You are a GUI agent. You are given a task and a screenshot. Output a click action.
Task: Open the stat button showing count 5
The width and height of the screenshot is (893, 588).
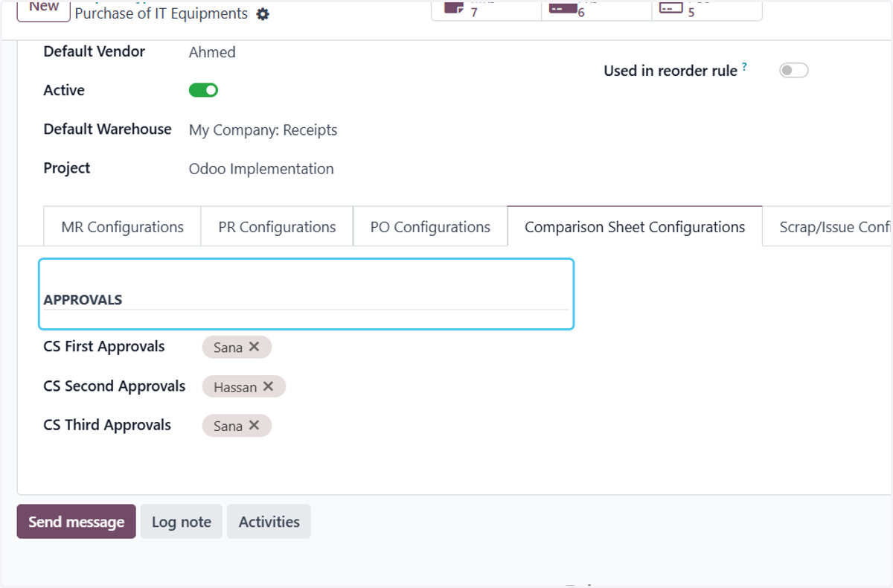(707, 10)
